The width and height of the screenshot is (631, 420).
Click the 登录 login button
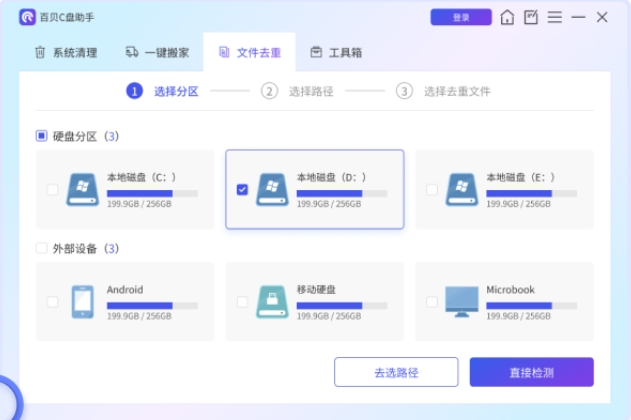(461, 17)
